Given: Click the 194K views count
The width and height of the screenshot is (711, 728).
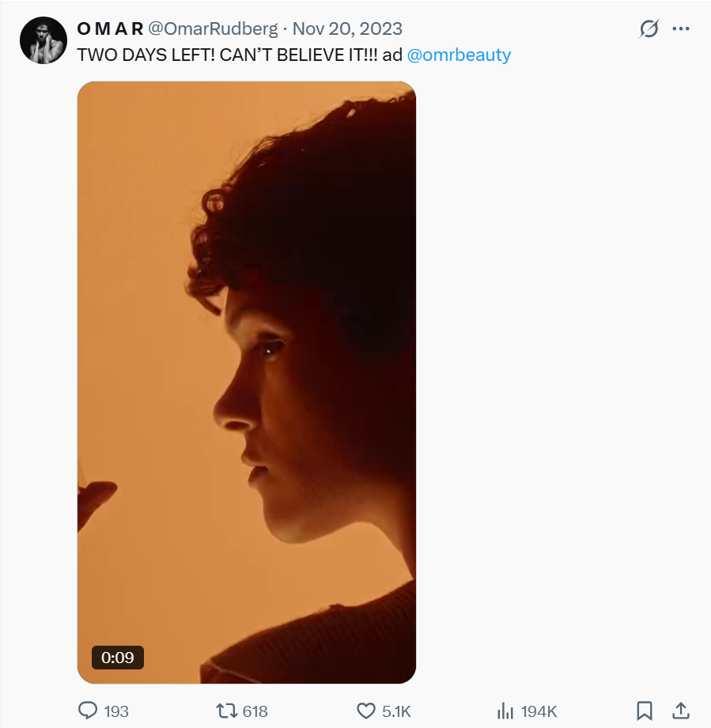Looking at the screenshot, I should [x=539, y=711].
